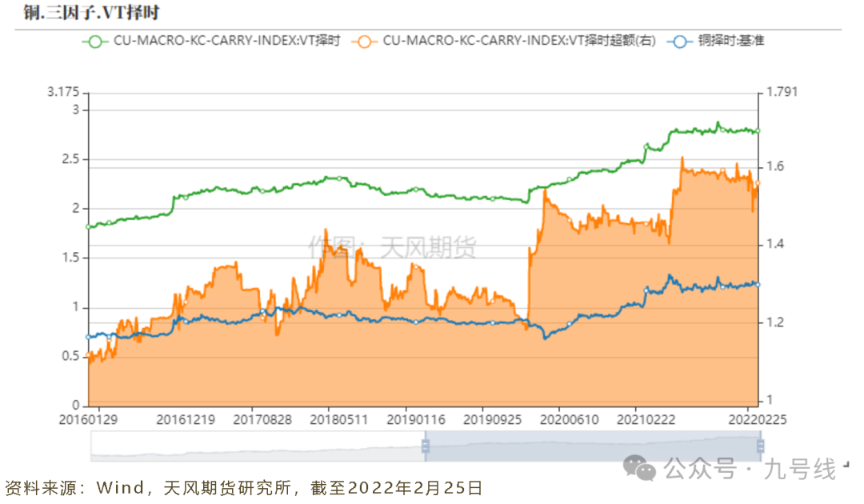
Task: Click the green VT择时 legend marker
Action: click(96, 41)
